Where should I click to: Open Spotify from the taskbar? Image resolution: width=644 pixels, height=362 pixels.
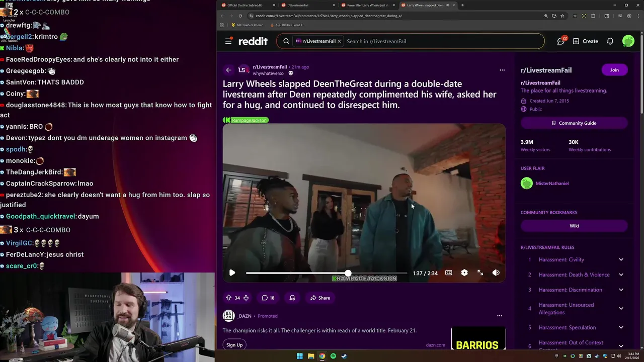[333, 356]
